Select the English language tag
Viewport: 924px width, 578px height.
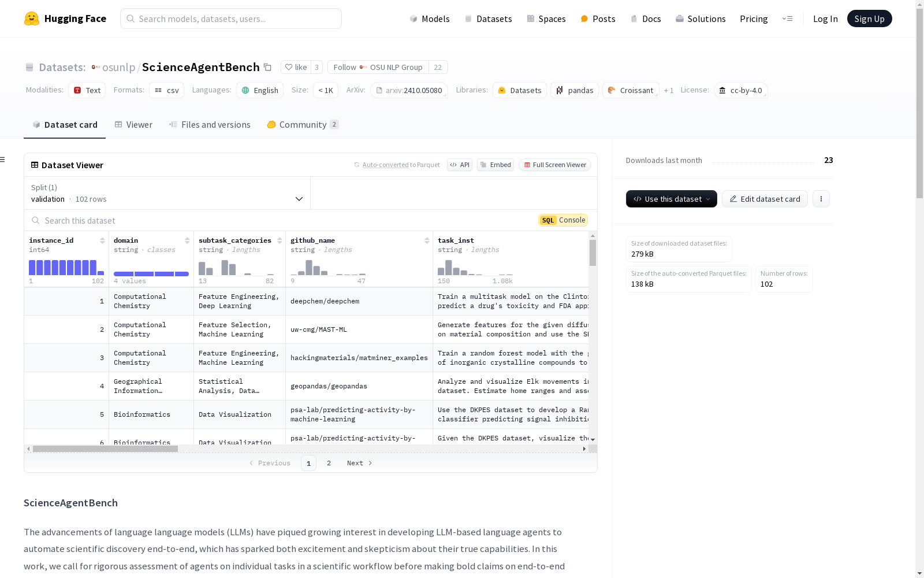coord(260,90)
